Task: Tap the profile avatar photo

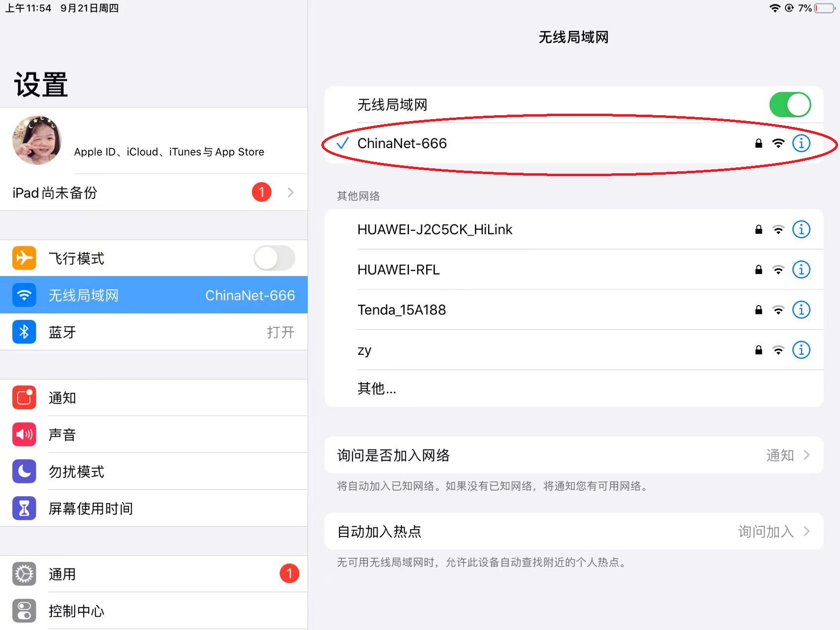Action: point(37,140)
